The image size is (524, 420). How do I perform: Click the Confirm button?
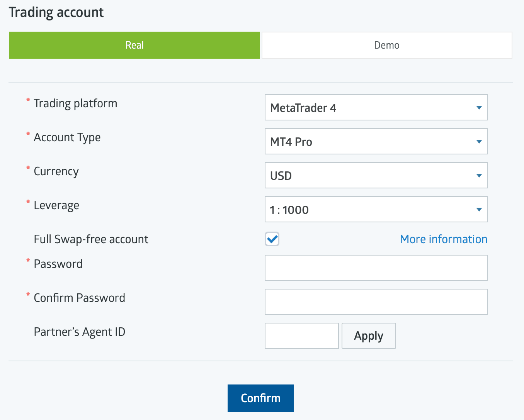pos(260,398)
